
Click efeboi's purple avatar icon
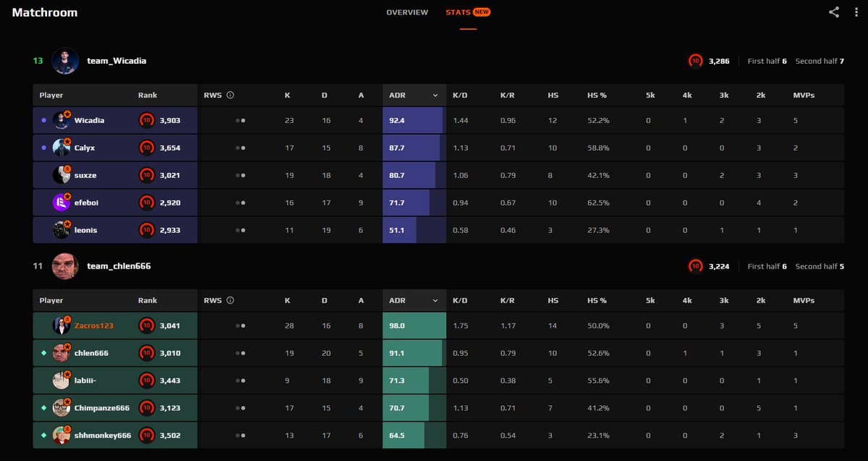point(61,203)
